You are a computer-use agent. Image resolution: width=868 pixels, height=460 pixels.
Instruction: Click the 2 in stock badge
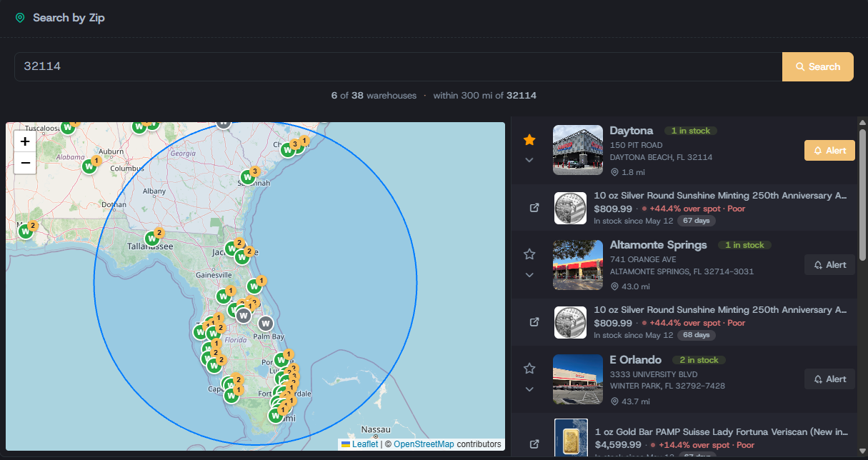pyautogui.click(x=699, y=359)
